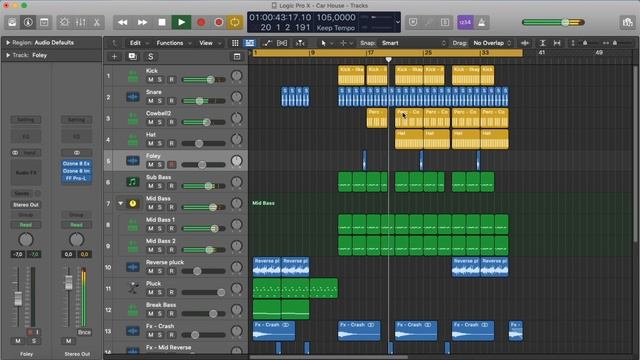640x360 pixels.
Task: Click the catch playhead button
Action: pyautogui.click(x=301, y=43)
